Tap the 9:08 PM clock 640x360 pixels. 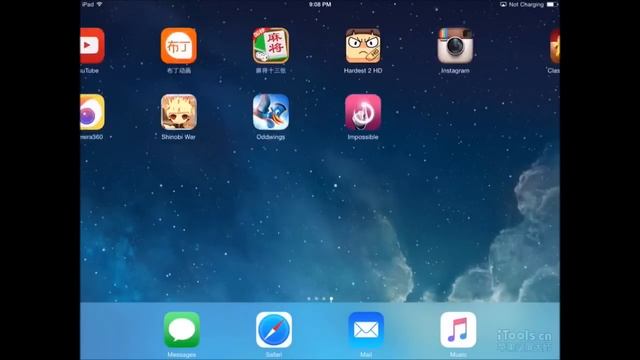click(x=320, y=4)
